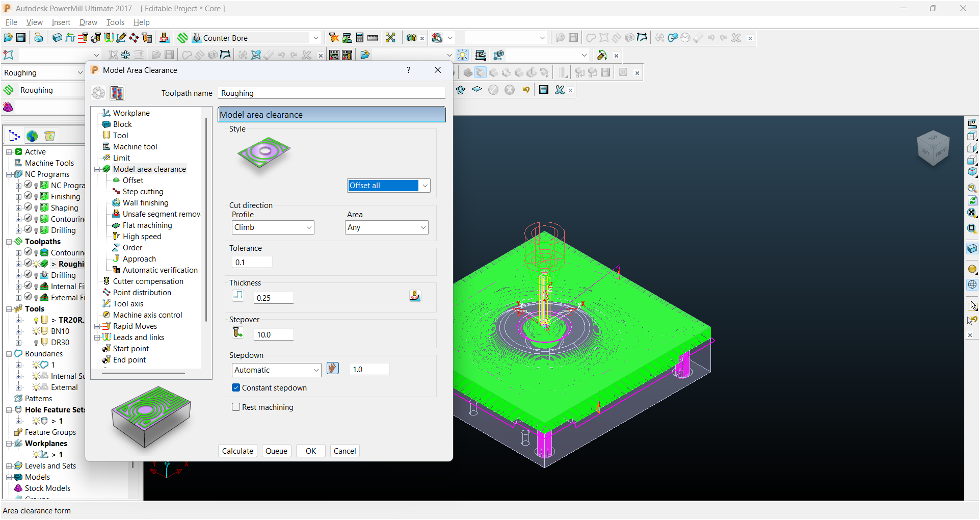The width and height of the screenshot is (980, 520).
Task: Toggle the wireframe globe button in view toolbar
Action: point(972,284)
